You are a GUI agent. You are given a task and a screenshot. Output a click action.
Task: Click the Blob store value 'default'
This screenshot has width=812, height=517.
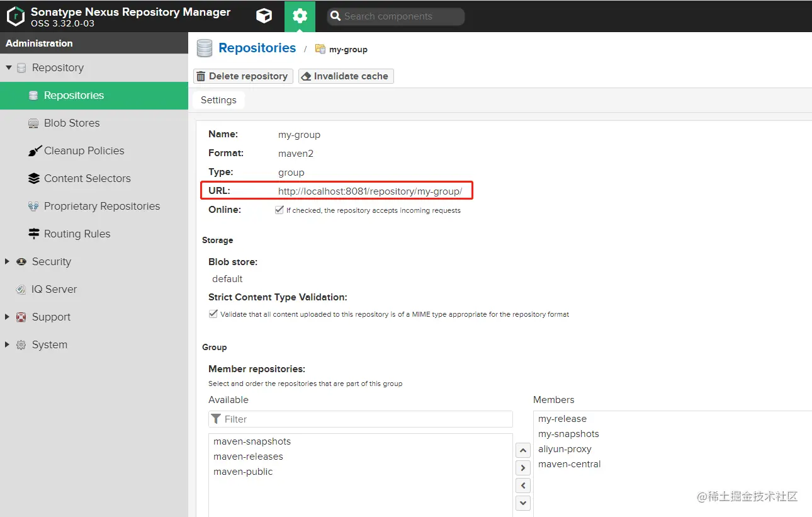point(227,279)
